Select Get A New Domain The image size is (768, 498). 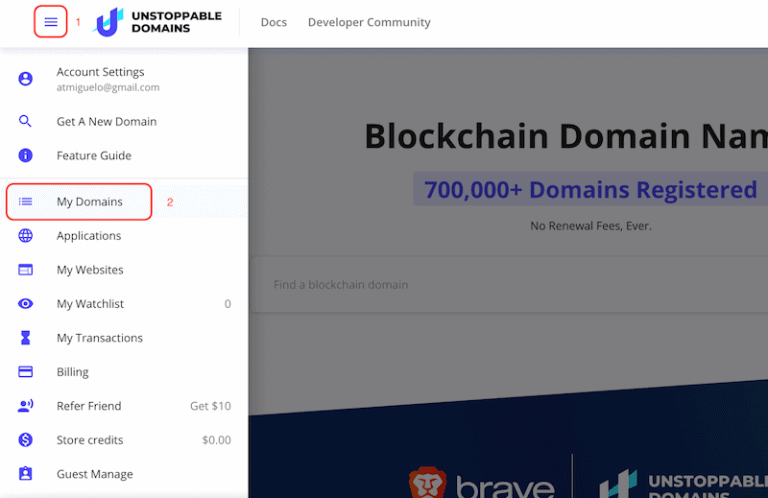click(x=124, y=121)
